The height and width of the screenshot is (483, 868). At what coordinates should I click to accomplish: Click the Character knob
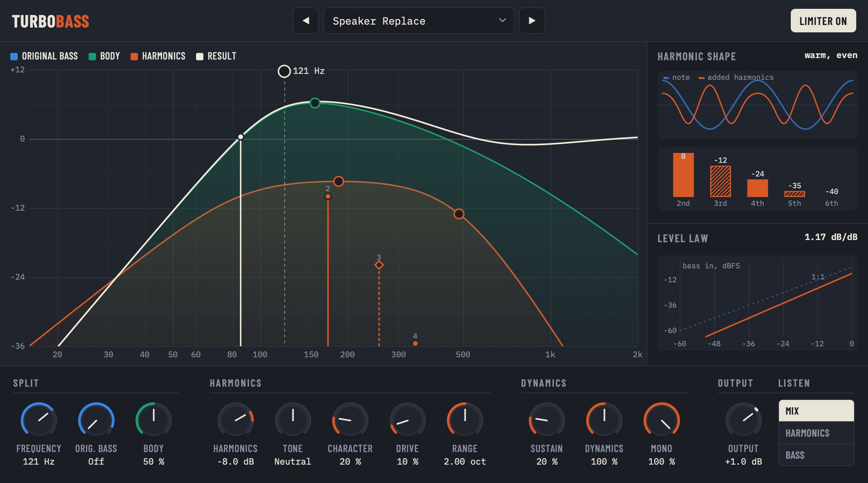click(x=350, y=420)
